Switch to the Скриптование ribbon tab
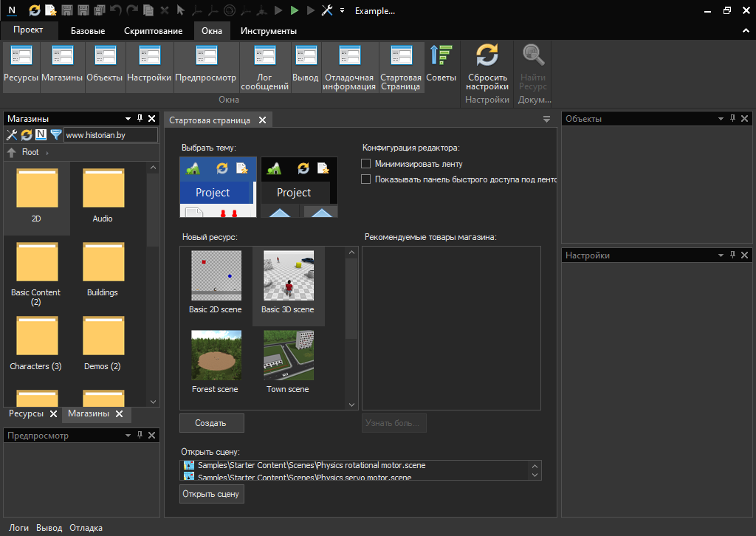Image resolution: width=756 pixels, height=536 pixels. (153, 31)
